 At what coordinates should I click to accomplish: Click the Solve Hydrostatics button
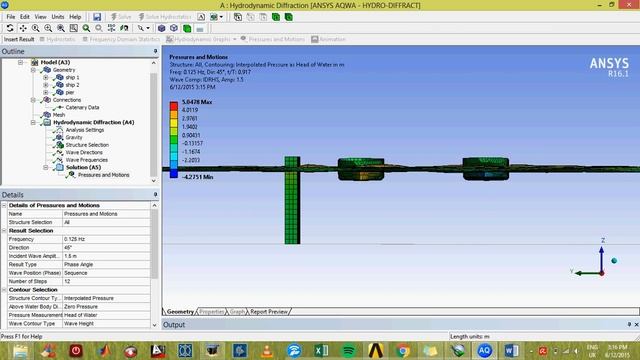165,17
